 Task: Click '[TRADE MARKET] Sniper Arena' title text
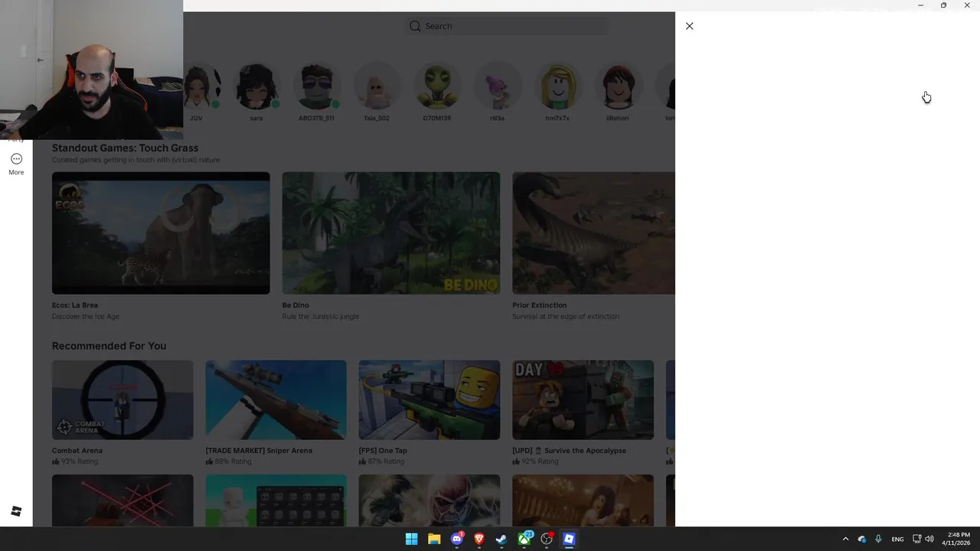pyautogui.click(x=259, y=451)
